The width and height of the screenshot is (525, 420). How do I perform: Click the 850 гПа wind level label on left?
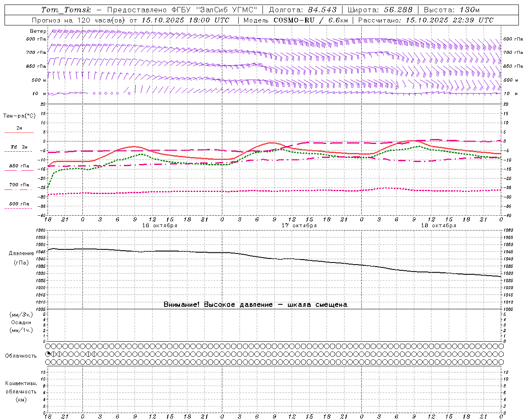(36, 66)
